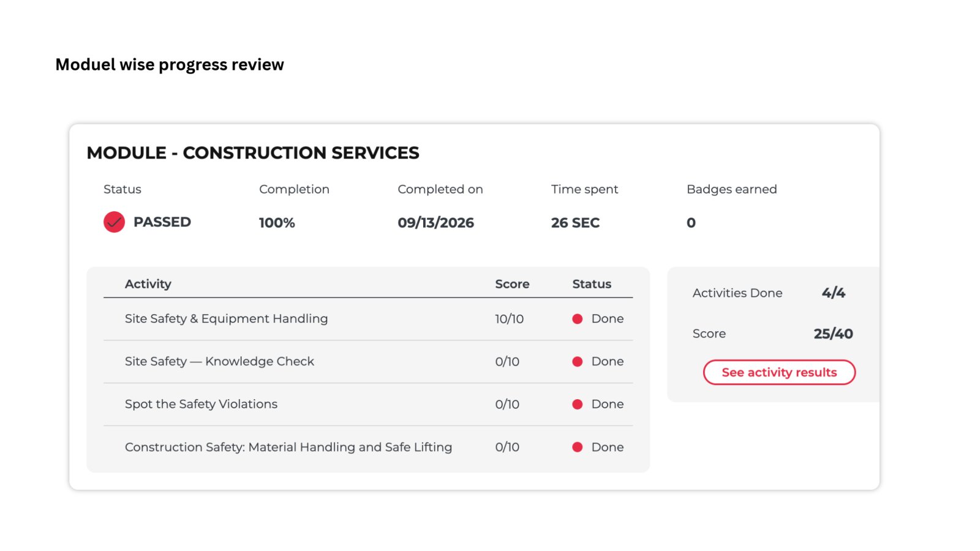This screenshot has height=551, width=980.
Task: Select the Spot the Safety Violations activity
Action: tap(201, 404)
